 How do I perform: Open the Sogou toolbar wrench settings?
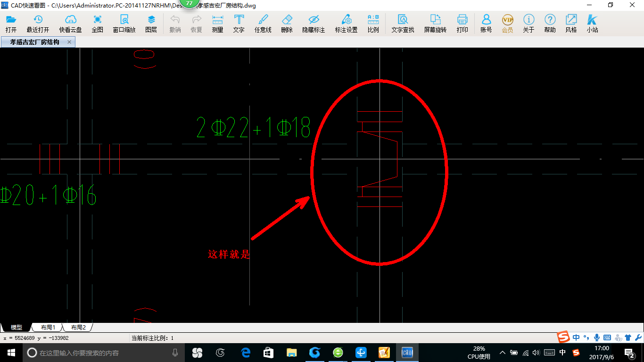(638, 337)
